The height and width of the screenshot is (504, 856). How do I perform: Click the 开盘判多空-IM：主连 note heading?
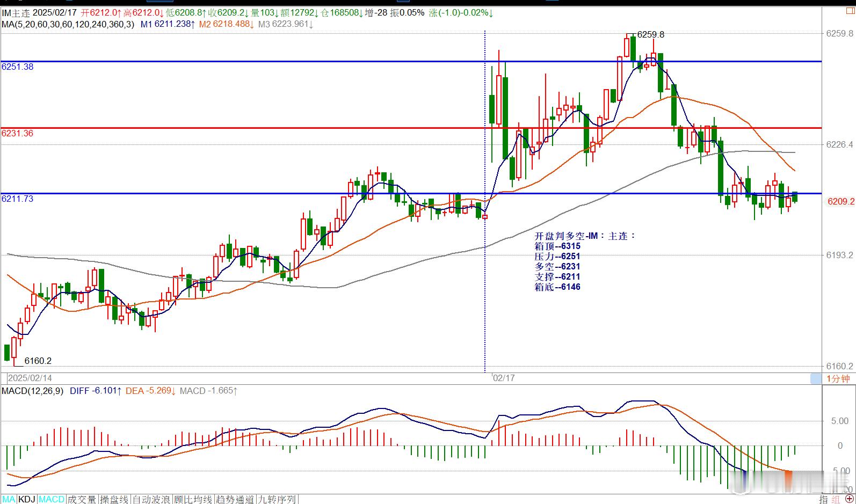[x=585, y=236]
